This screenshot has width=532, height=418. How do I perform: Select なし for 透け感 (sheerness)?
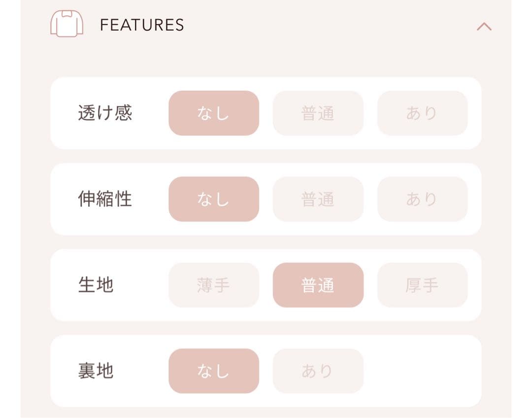[213, 113]
